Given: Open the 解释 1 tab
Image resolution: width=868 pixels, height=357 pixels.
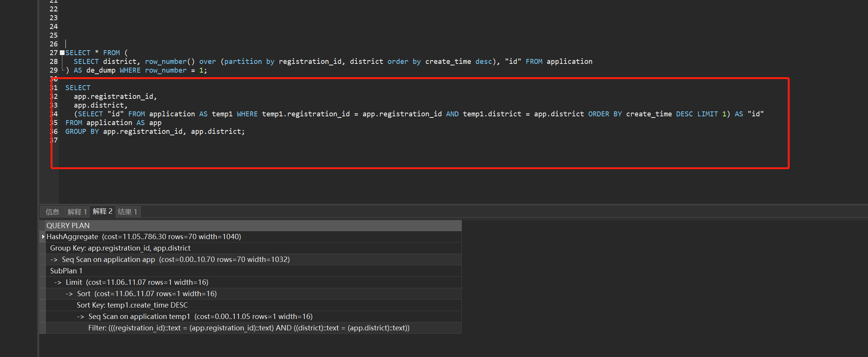Looking at the screenshot, I should point(77,212).
